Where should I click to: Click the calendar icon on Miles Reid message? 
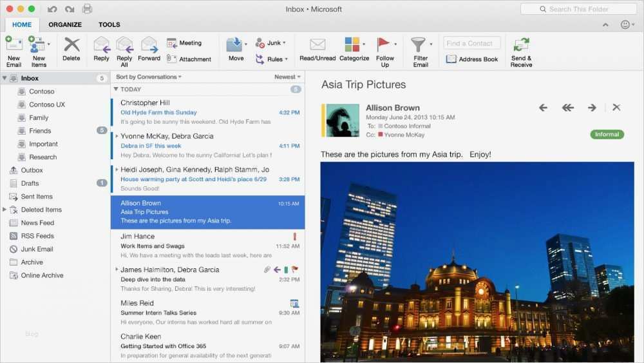(x=294, y=304)
